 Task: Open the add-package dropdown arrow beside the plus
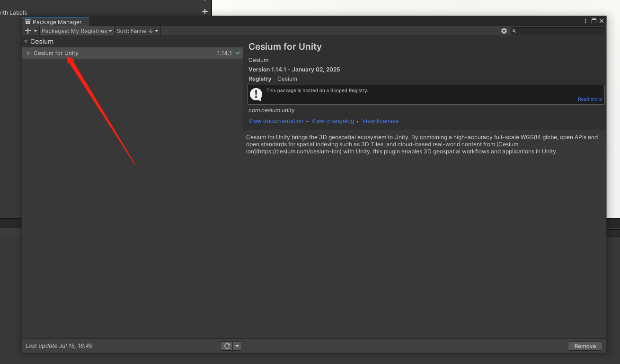[x=35, y=31]
